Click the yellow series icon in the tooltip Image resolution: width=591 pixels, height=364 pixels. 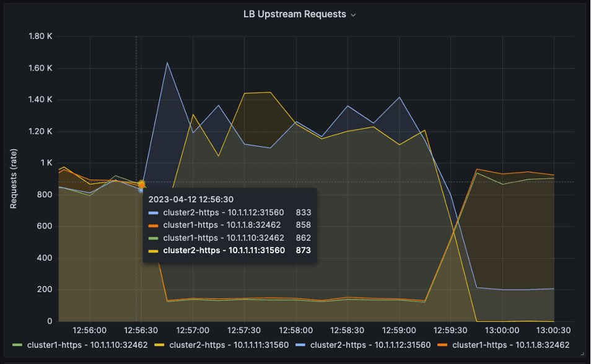[154, 251]
